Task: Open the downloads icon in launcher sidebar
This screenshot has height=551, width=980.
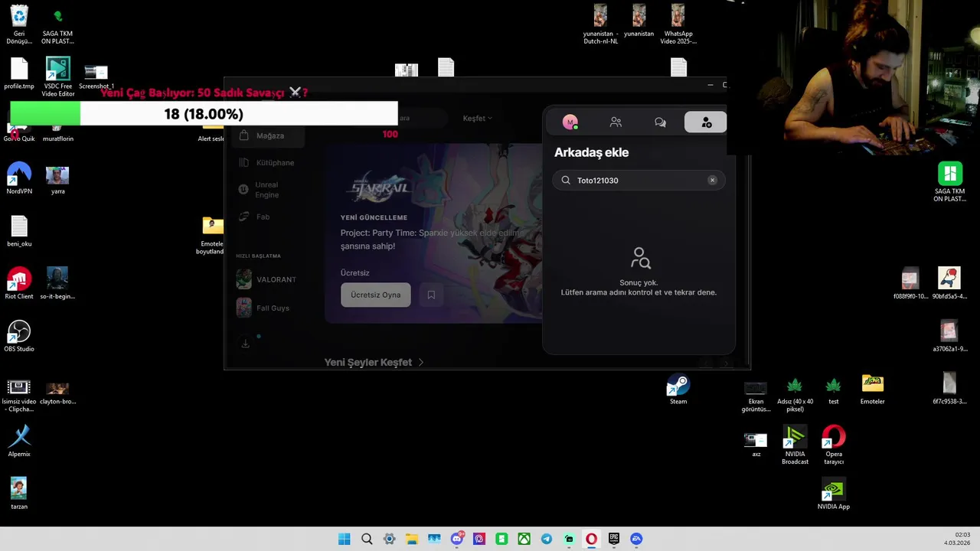Action: point(245,344)
